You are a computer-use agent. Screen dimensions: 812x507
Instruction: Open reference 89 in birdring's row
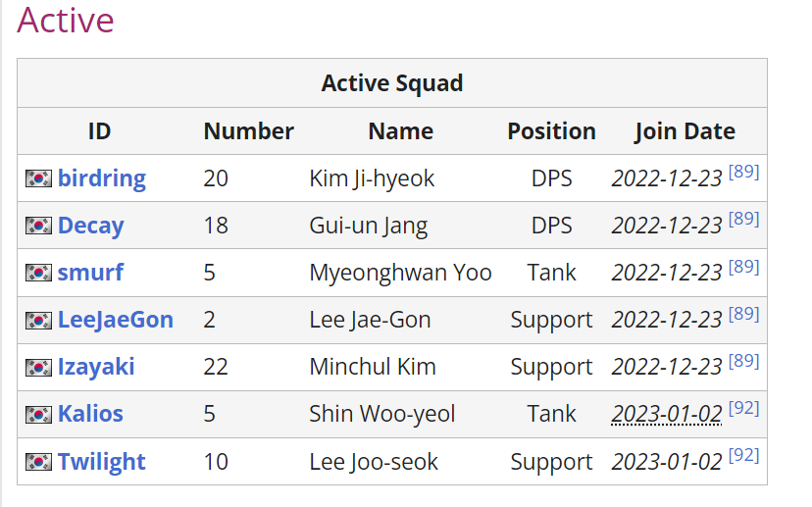(743, 172)
